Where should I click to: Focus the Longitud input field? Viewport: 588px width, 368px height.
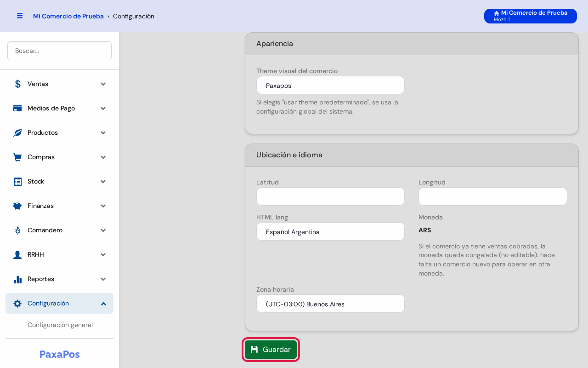(493, 196)
